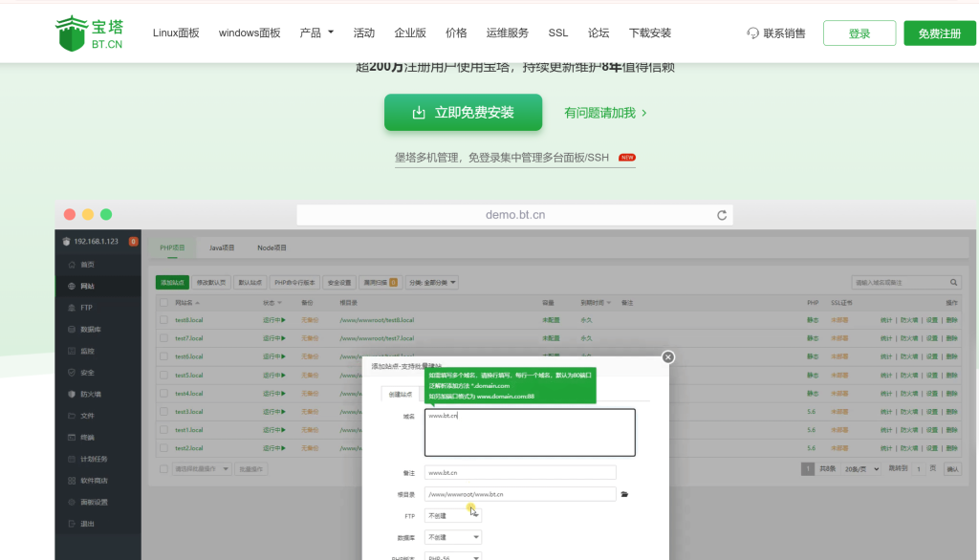979x560 pixels.
Task: Open 软件商店 in the demo sidebar
Action: point(94,480)
